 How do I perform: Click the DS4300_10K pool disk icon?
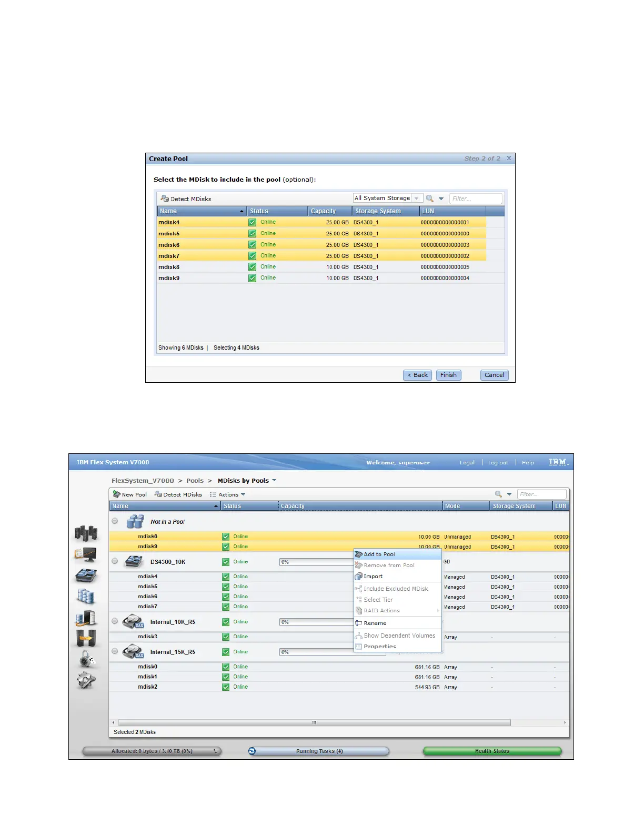135,562
